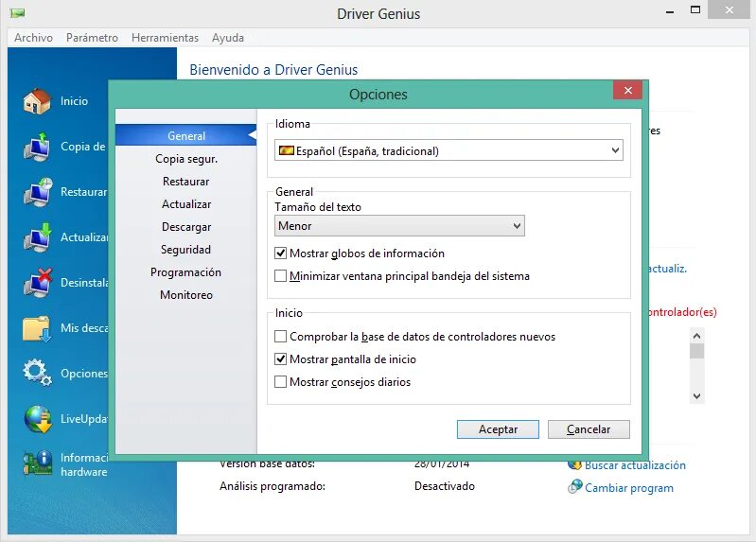Switch to Programación options tab
756x542 pixels.
(x=186, y=272)
